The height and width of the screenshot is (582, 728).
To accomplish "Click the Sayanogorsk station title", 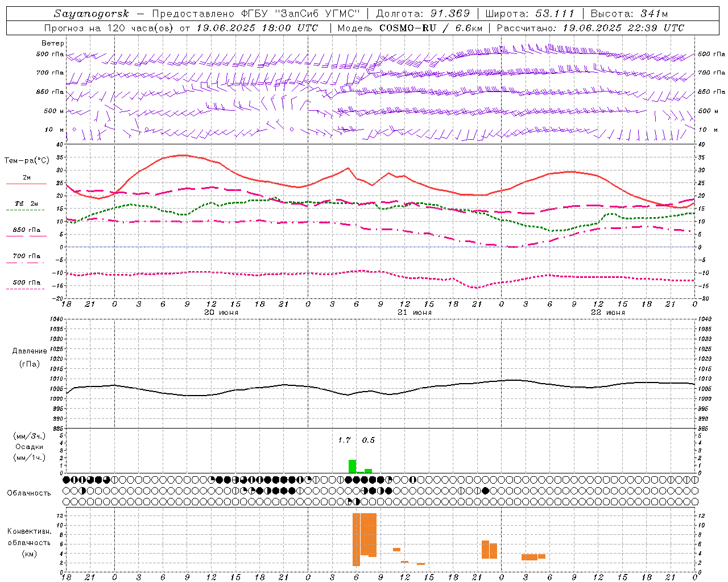I will click(92, 14).
